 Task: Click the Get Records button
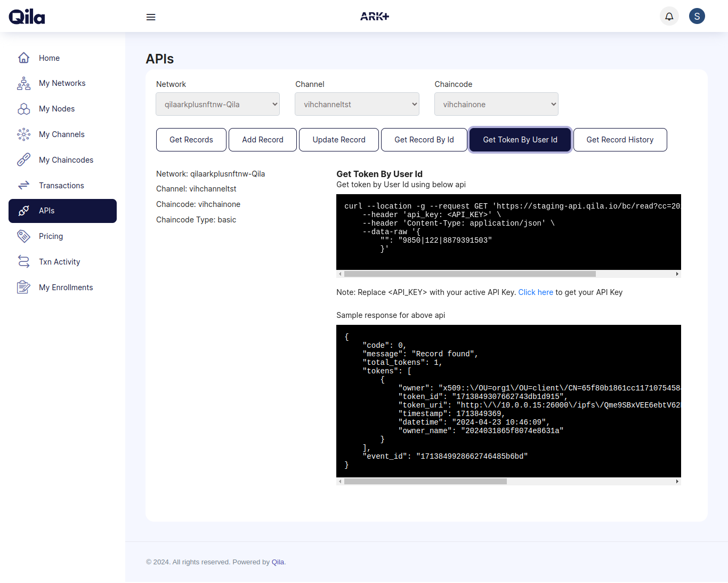[191, 140]
